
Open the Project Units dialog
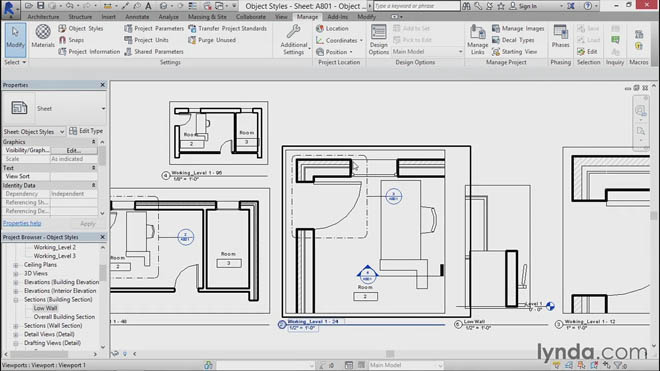146,40
